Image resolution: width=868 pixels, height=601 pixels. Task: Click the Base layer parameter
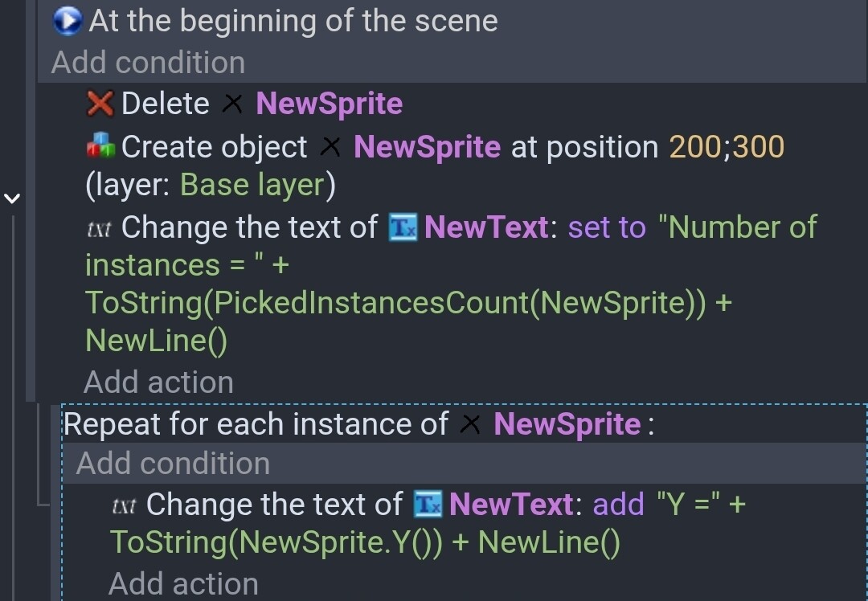pos(252,185)
